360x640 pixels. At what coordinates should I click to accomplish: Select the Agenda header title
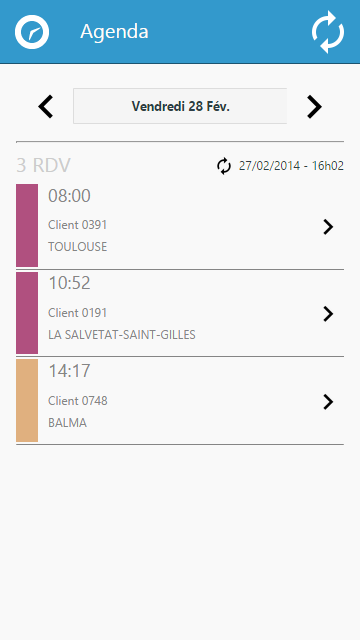(114, 31)
